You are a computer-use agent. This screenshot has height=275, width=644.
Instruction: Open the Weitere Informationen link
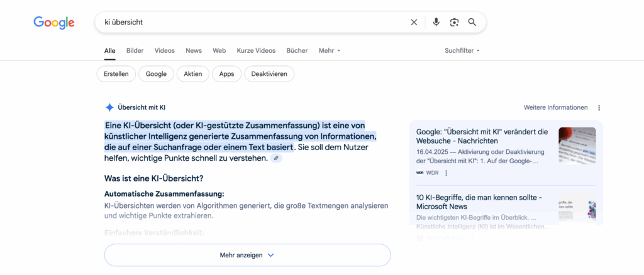coord(556,107)
